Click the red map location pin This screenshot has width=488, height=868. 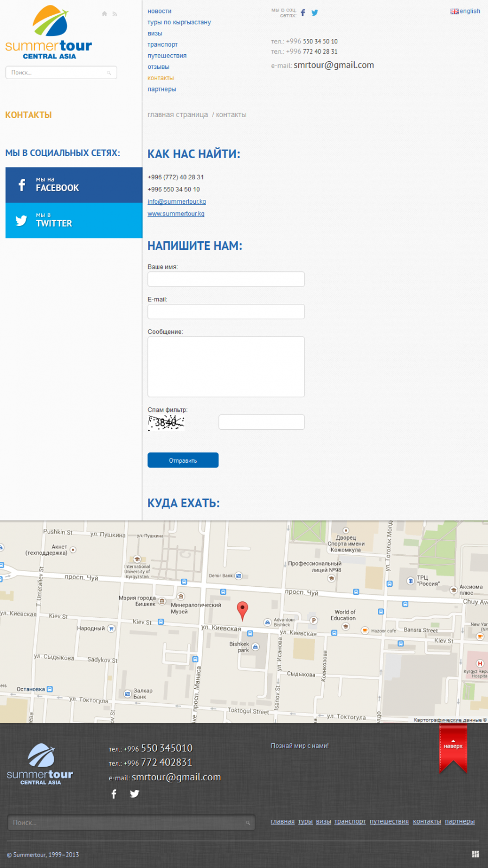[x=243, y=611]
